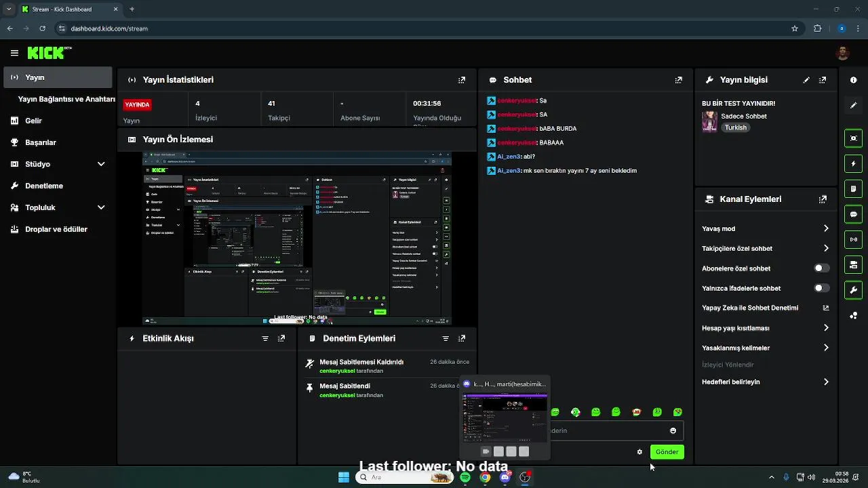868x488 pixels.
Task: Open the browser extensions puzzle icon
Action: coord(817,28)
